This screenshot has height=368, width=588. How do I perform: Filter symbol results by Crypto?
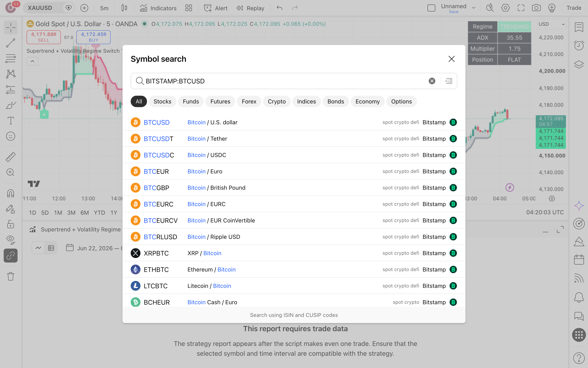click(276, 101)
